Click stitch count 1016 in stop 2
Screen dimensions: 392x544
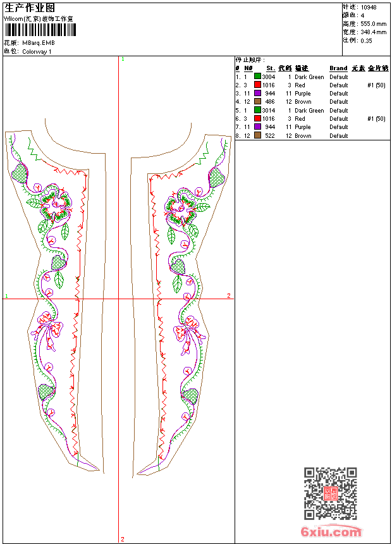[x=269, y=85]
